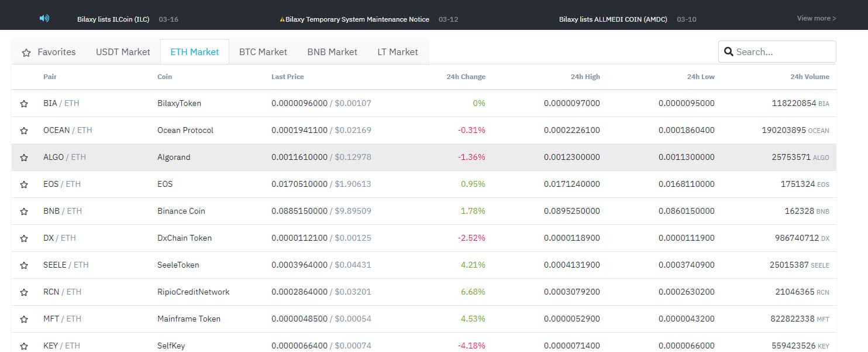Favorite the SEELE / ETH pair star
This screenshot has height=352, width=868.
click(24, 265)
